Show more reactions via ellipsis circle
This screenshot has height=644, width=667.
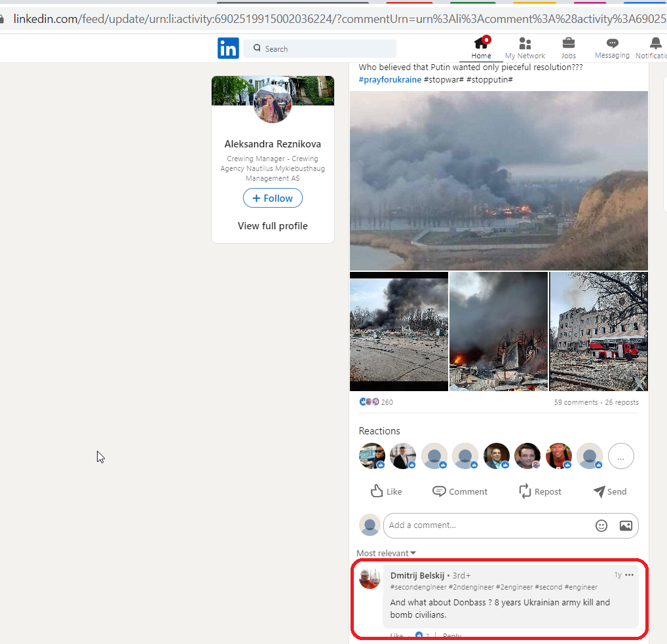[x=621, y=456]
